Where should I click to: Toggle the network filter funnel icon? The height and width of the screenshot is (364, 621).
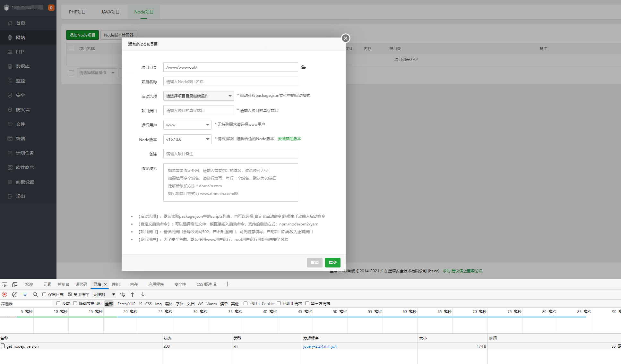pos(25,294)
